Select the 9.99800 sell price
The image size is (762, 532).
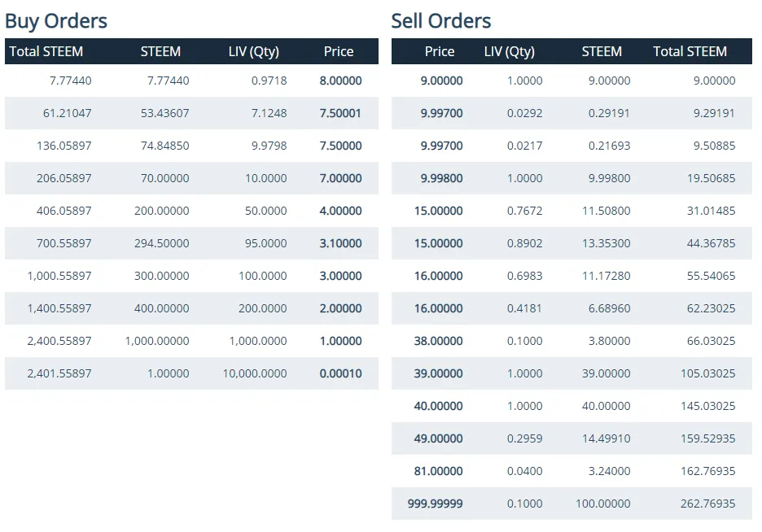point(441,178)
